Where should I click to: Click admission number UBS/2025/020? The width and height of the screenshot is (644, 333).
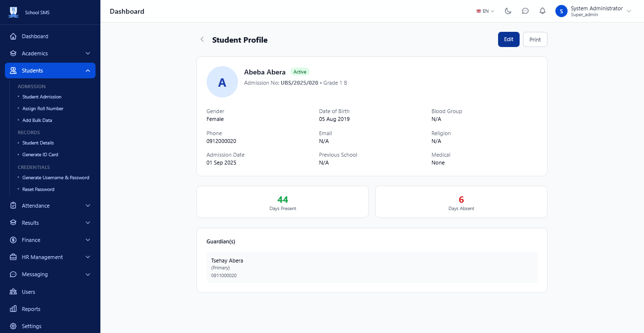tap(299, 83)
